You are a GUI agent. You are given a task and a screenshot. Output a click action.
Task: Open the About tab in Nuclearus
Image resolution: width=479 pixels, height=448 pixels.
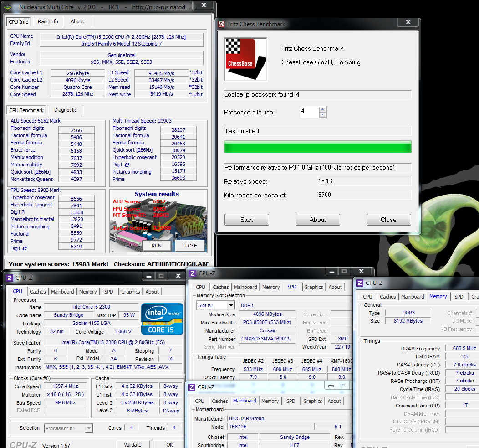[77, 21]
